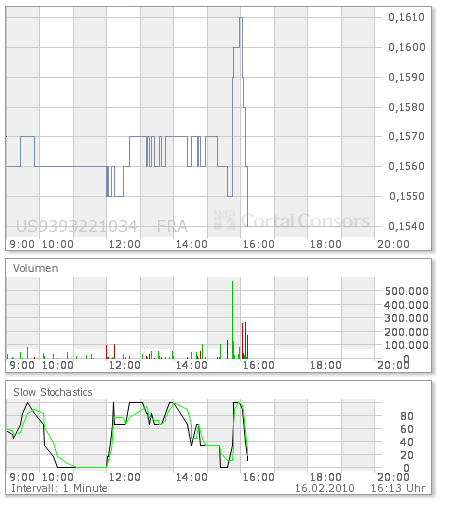
Task: Click the 0,1580 price axis label
Action: point(406,107)
